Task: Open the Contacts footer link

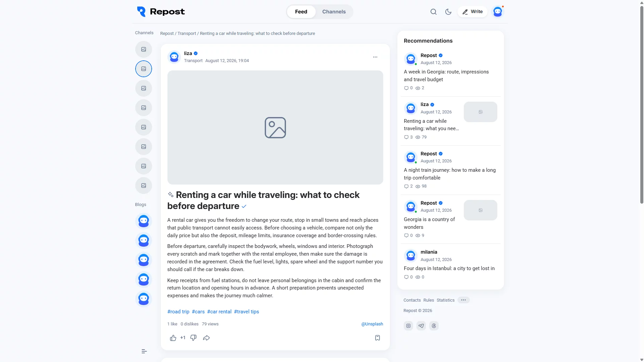Action: click(412, 300)
